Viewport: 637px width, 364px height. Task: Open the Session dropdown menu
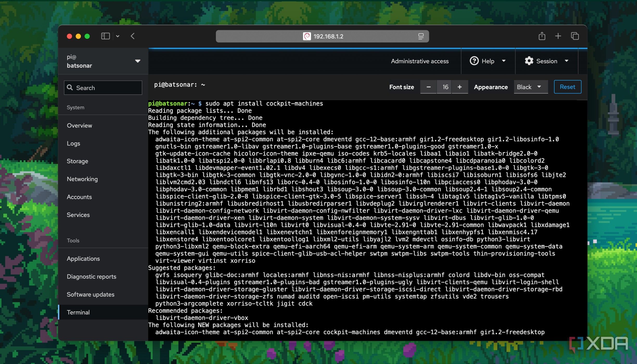pos(546,61)
